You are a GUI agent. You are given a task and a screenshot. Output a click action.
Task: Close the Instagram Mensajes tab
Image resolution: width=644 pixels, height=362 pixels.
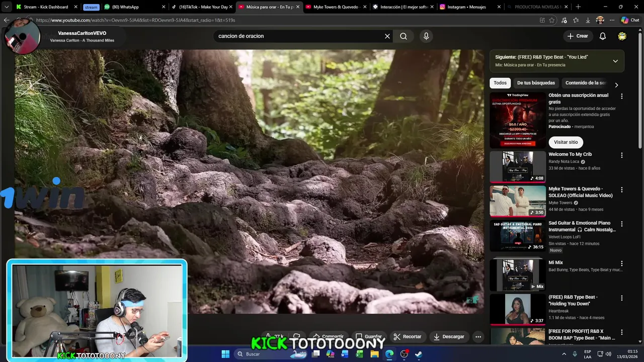click(x=499, y=7)
